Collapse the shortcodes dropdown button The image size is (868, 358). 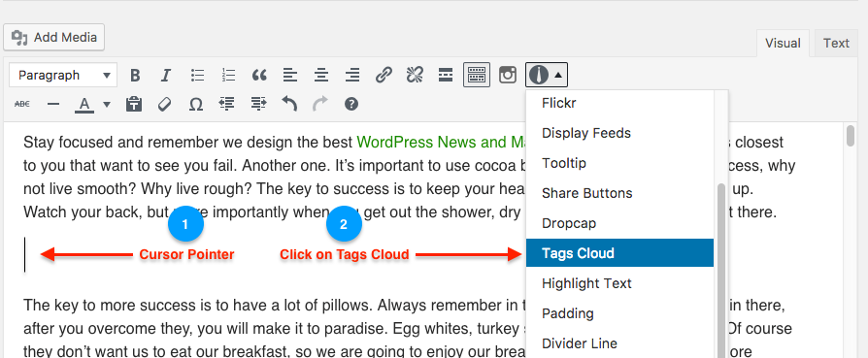547,75
